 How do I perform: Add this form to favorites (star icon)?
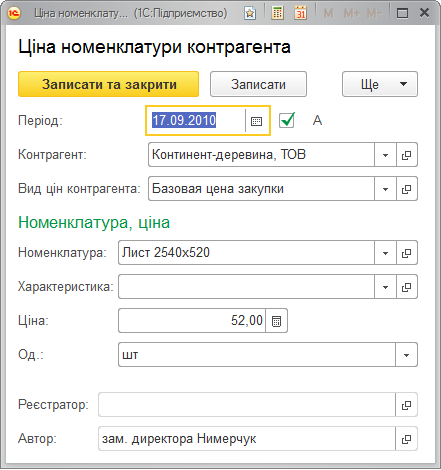point(250,13)
